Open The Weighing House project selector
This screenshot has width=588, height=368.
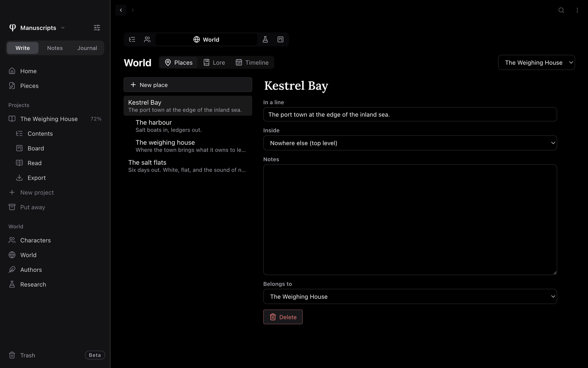tap(537, 63)
